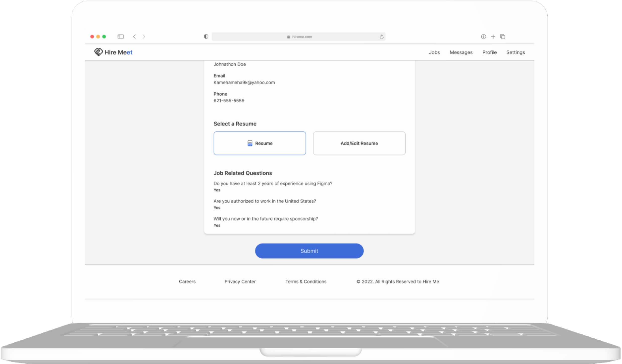Reload the page with refresh icon
This screenshot has width=622, height=364.
point(381,37)
